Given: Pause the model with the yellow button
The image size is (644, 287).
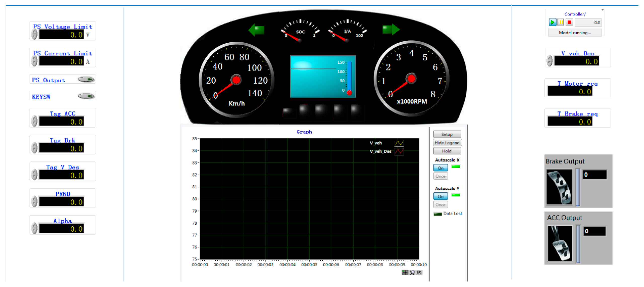Looking at the screenshot, I should coord(560,22).
